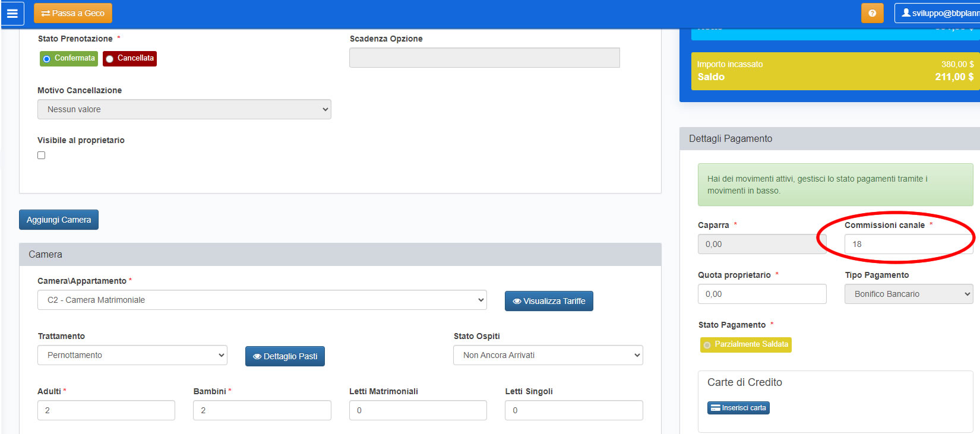Open the sviluppo user account menu

938,13
